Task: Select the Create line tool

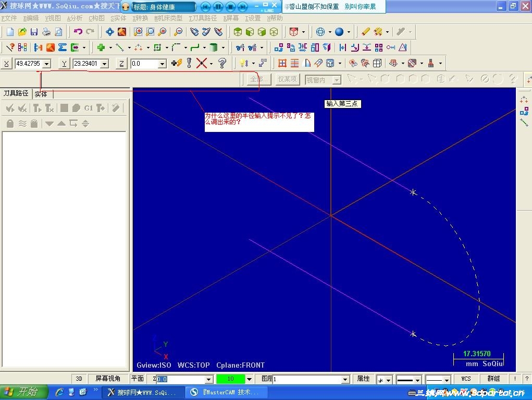Action: coord(119,47)
